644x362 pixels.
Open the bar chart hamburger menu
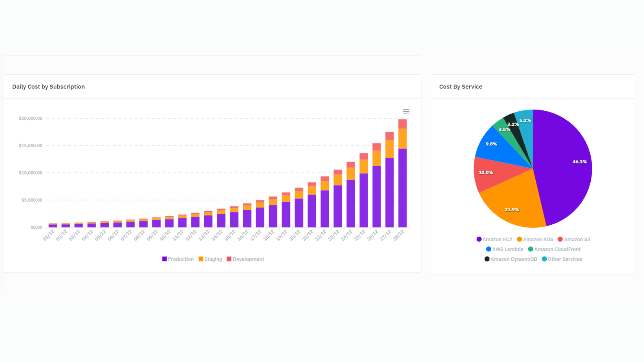point(406,111)
